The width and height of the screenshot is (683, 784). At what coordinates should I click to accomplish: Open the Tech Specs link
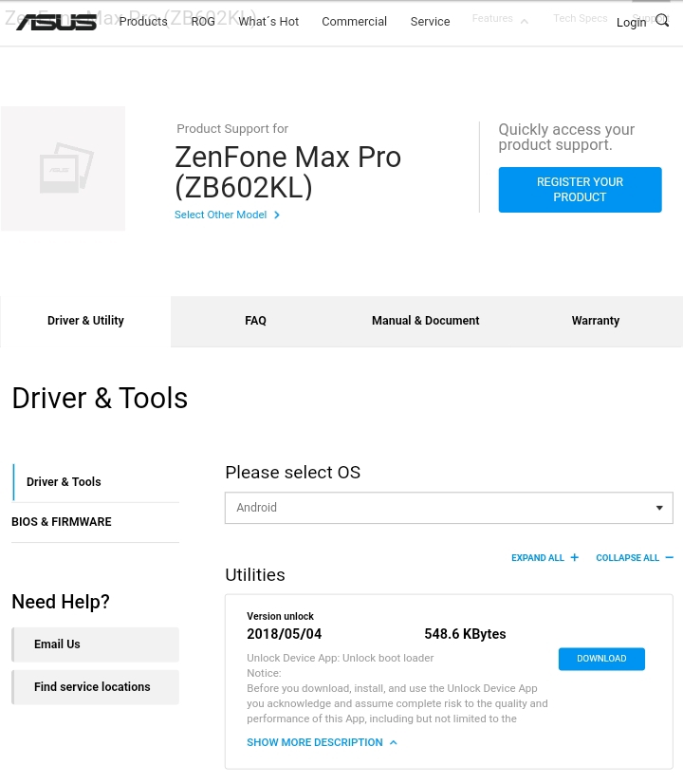pyautogui.click(x=580, y=18)
